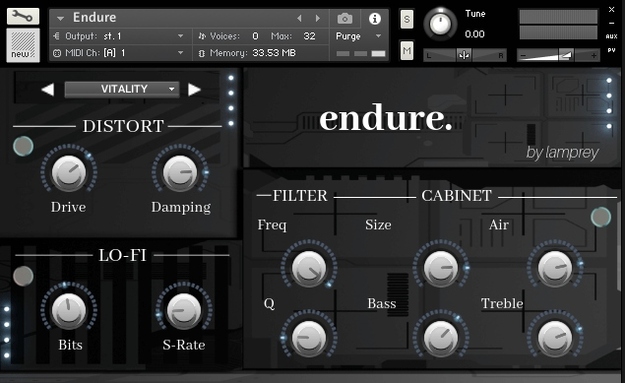The image size is (625, 383).
Task: Toggle the PV button
Action: (611, 50)
